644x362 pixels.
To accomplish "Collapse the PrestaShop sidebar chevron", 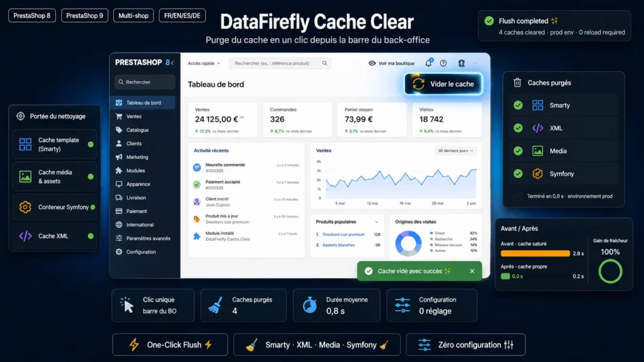I will click(x=172, y=62).
